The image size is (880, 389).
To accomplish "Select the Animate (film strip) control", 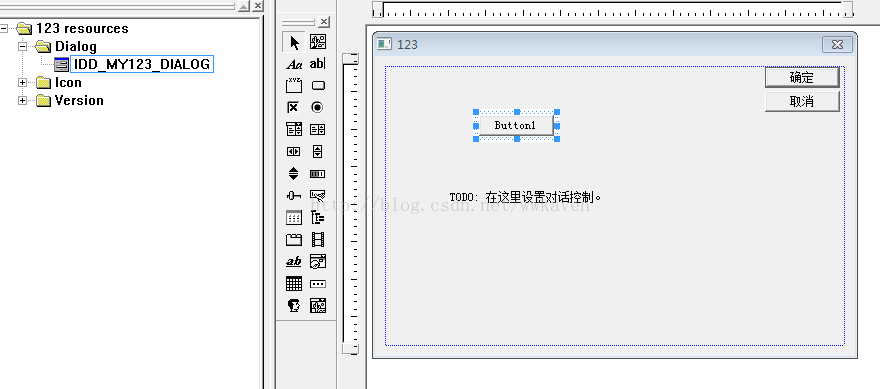I will [x=318, y=240].
